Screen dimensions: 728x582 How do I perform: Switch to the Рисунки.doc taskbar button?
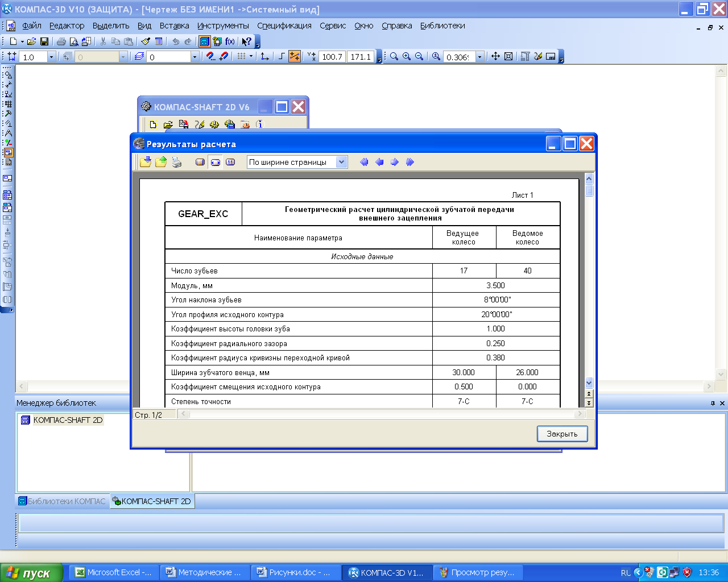click(x=296, y=572)
